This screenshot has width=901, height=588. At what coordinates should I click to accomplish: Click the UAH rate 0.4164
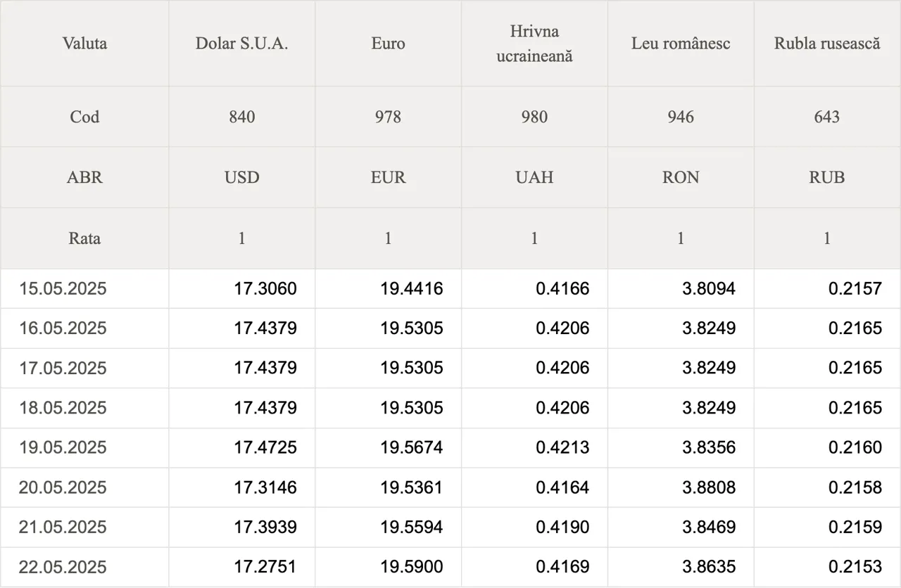(x=562, y=487)
